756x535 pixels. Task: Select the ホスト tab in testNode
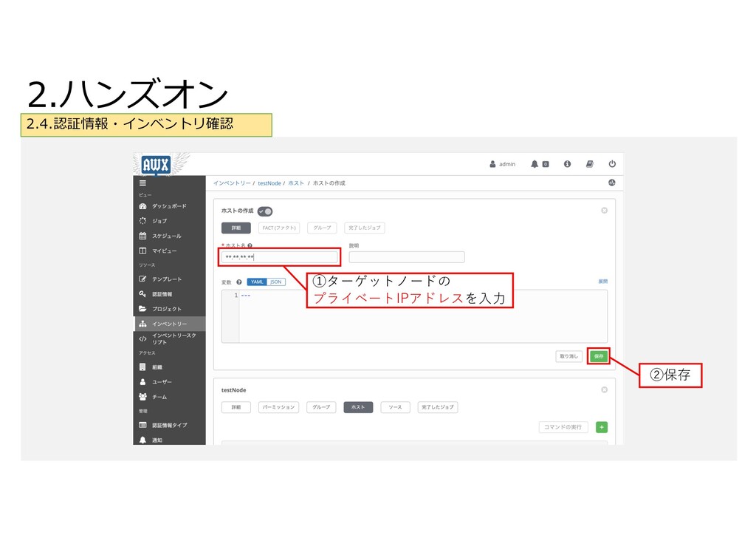pyautogui.click(x=358, y=407)
